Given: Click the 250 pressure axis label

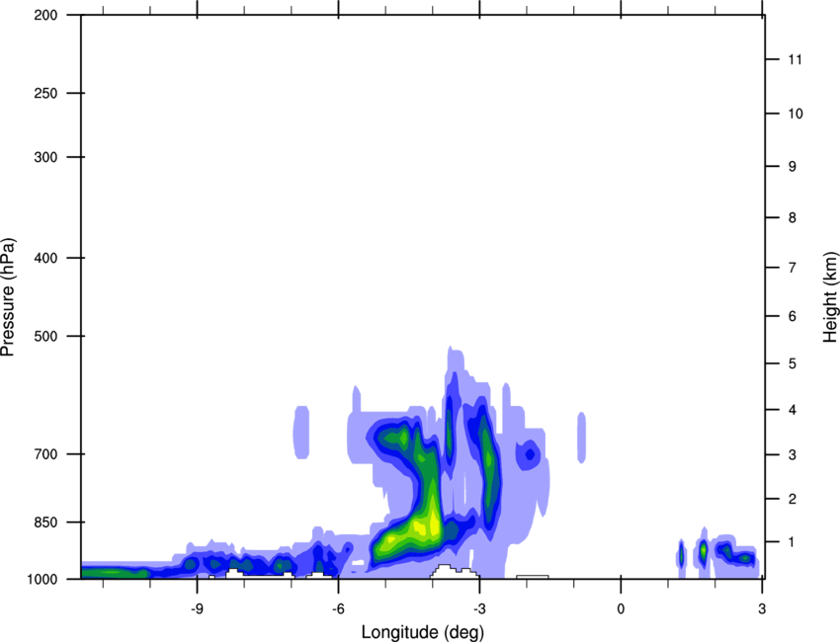Looking at the screenshot, I should point(45,93).
